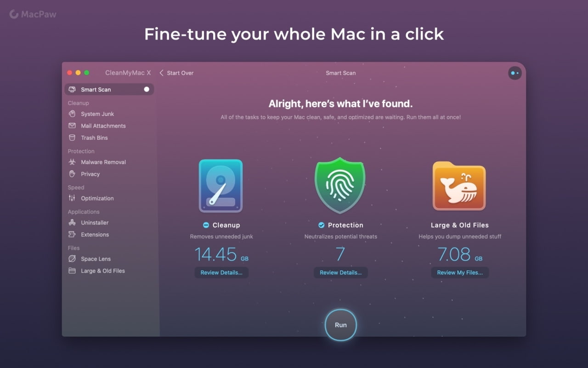This screenshot has width=588, height=368.
Task: Click the Optimization sliders icon
Action: pos(72,198)
